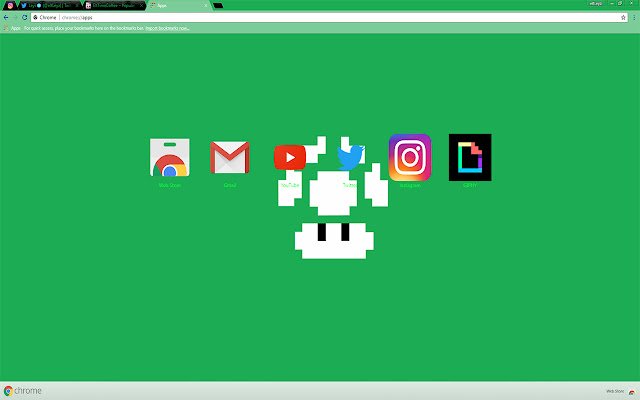Open the Chrome three-dot menu
This screenshot has width=640, height=400.
pyautogui.click(x=634, y=18)
